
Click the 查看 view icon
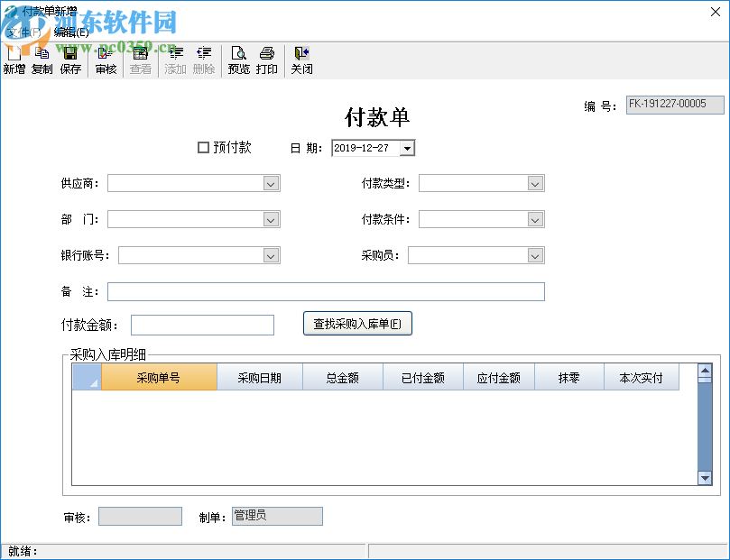pyautogui.click(x=140, y=59)
